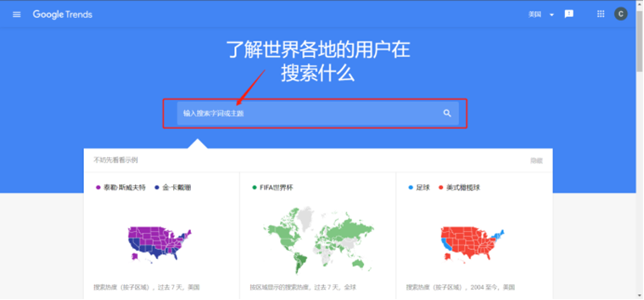Open the Taylor Swift comparison map

pos(161,245)
